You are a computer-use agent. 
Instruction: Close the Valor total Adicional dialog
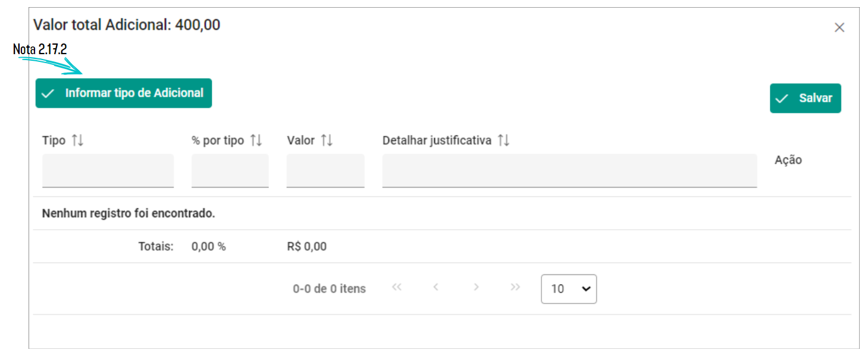[x=839, y=27]
